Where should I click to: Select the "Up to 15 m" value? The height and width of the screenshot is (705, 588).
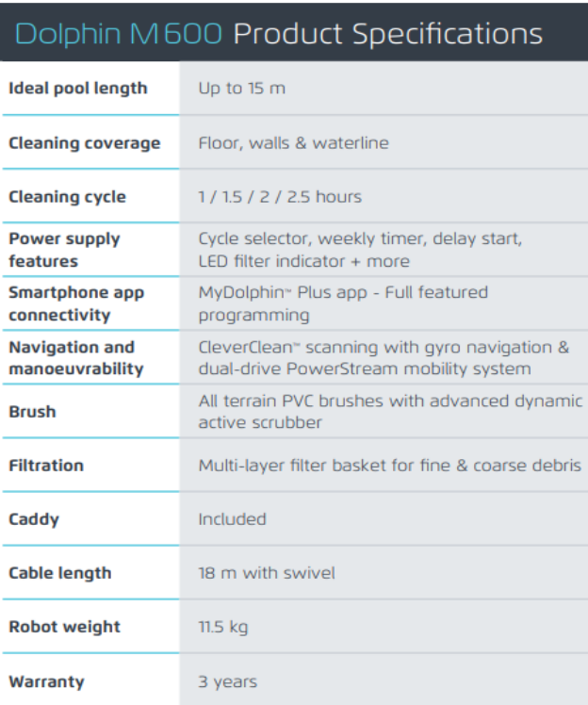click(241, 89)
